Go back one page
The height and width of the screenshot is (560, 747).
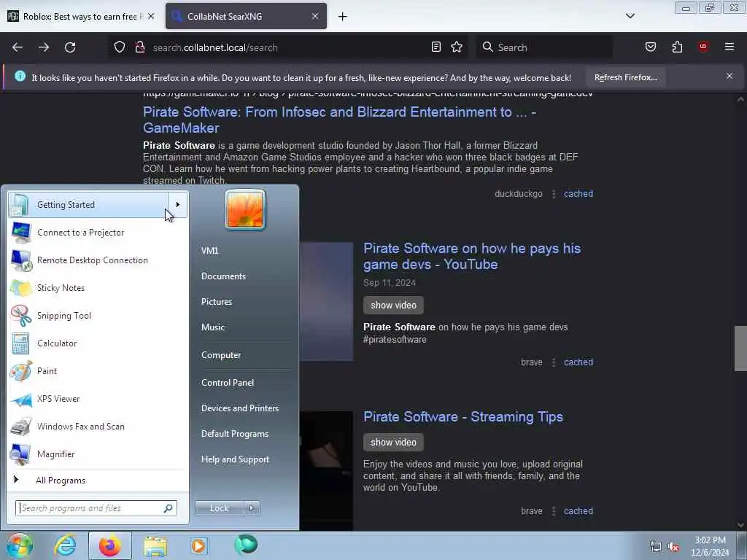click(18, 47)
